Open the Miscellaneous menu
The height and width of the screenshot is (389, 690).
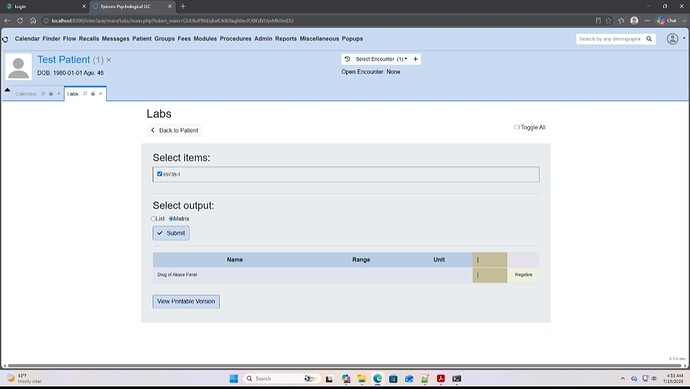(319, 39)
